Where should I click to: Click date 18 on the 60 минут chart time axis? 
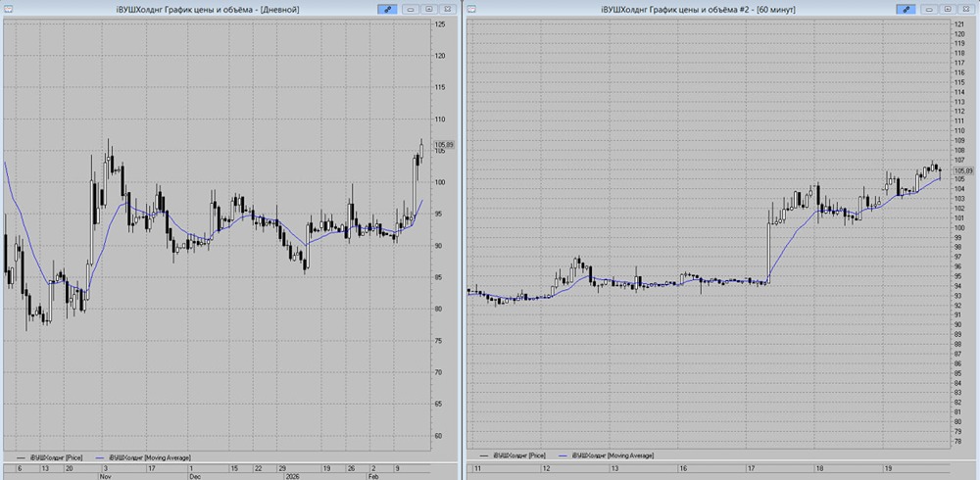pyautogui.click(x=818, y=468)
